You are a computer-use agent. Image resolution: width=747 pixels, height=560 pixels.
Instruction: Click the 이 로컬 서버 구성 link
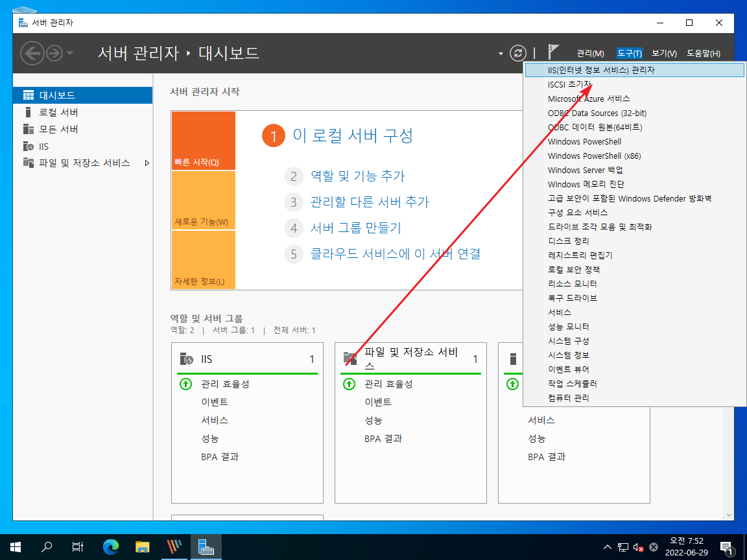click(353, 135)
